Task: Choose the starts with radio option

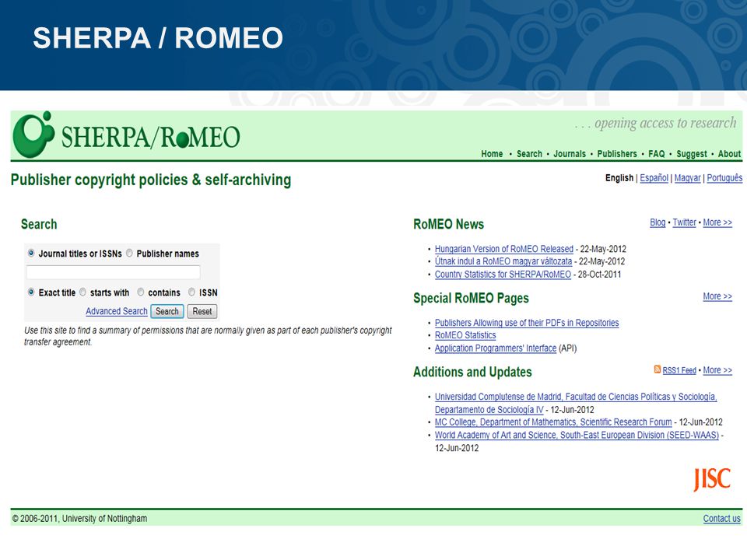Action: (x=83, y=292)
